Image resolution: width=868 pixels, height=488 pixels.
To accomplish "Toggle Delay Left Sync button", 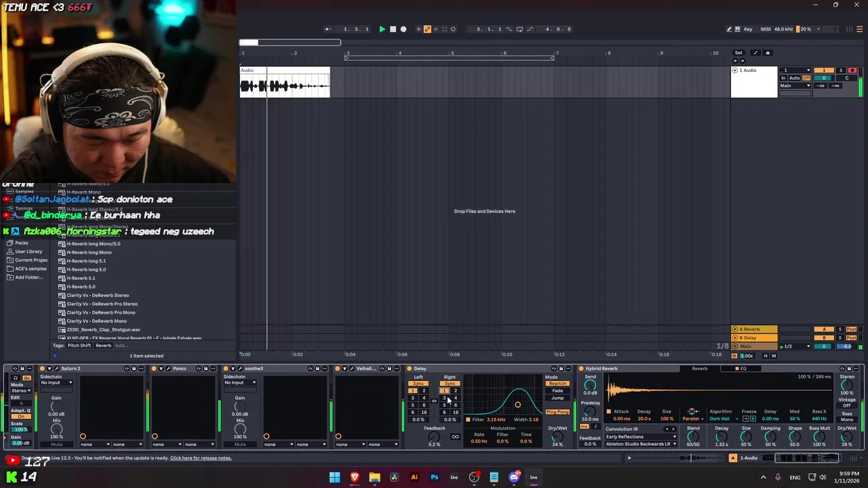I will (418, 384).
